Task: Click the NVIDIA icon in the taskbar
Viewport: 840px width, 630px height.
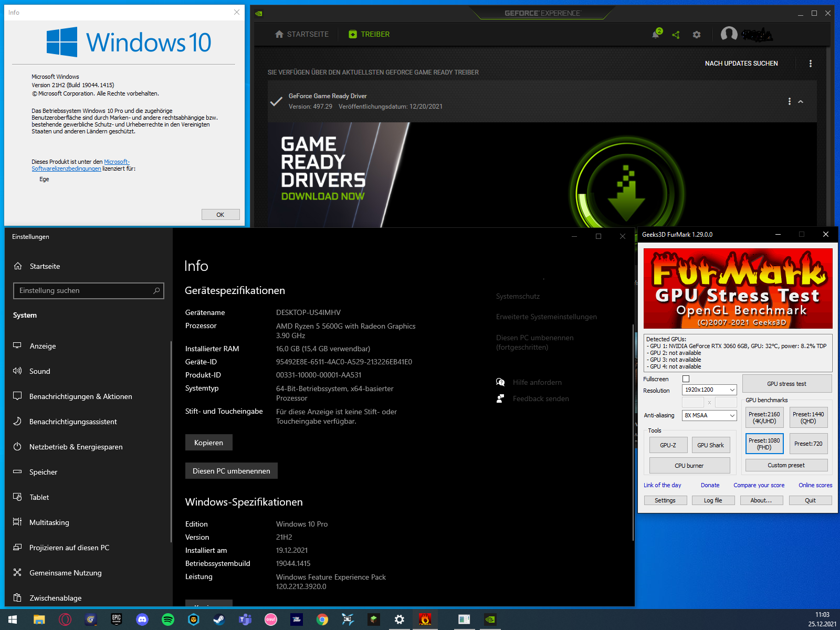Action: 490,619
